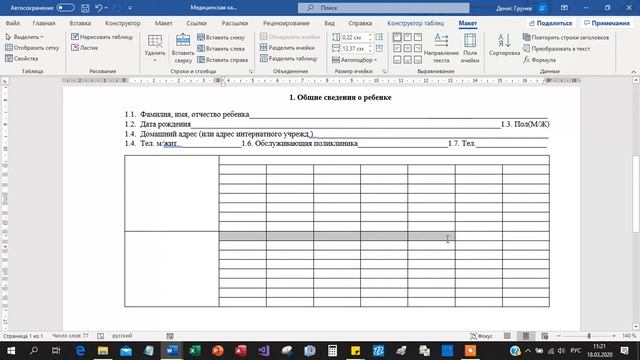
Task: Click Вставить слева
Action: click(x=221, y=49)
